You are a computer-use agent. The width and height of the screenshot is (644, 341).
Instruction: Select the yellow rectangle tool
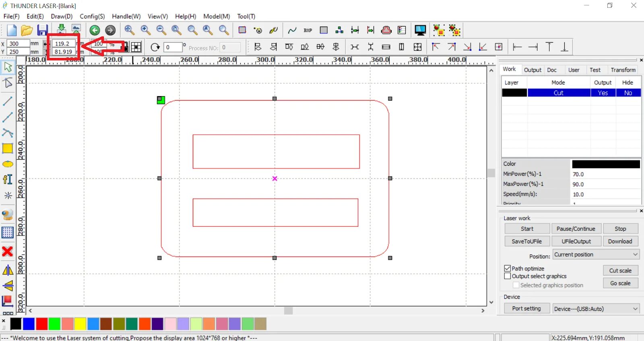8,148
